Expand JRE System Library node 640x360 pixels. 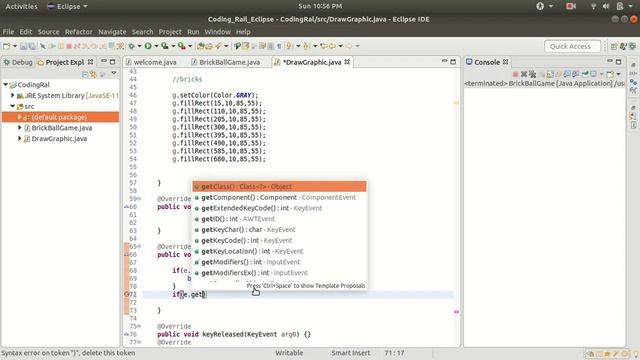(x=12, y=95)
